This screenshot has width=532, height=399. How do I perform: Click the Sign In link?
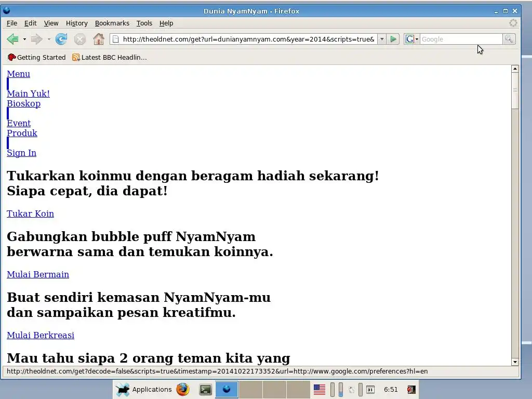click(21, 153)
